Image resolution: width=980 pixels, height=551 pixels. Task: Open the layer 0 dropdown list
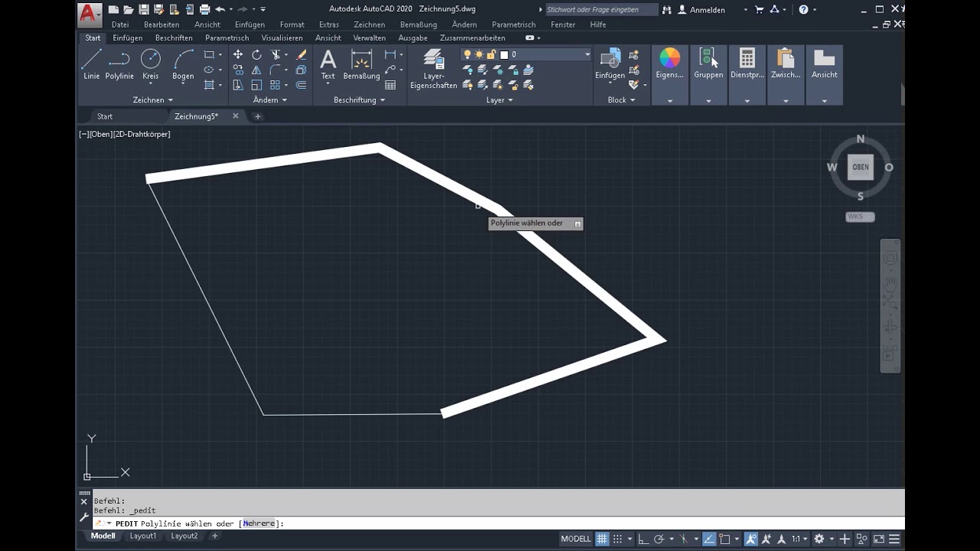click(587, 54)
